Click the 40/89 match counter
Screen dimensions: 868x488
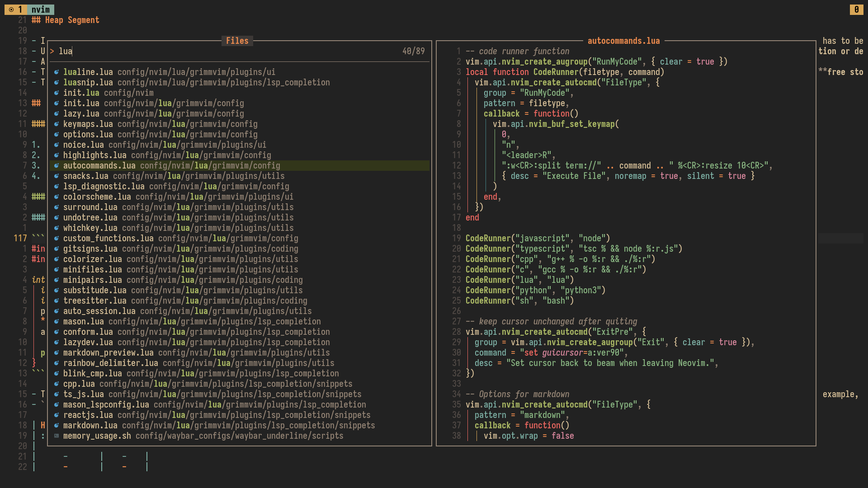tap(413, 51)
